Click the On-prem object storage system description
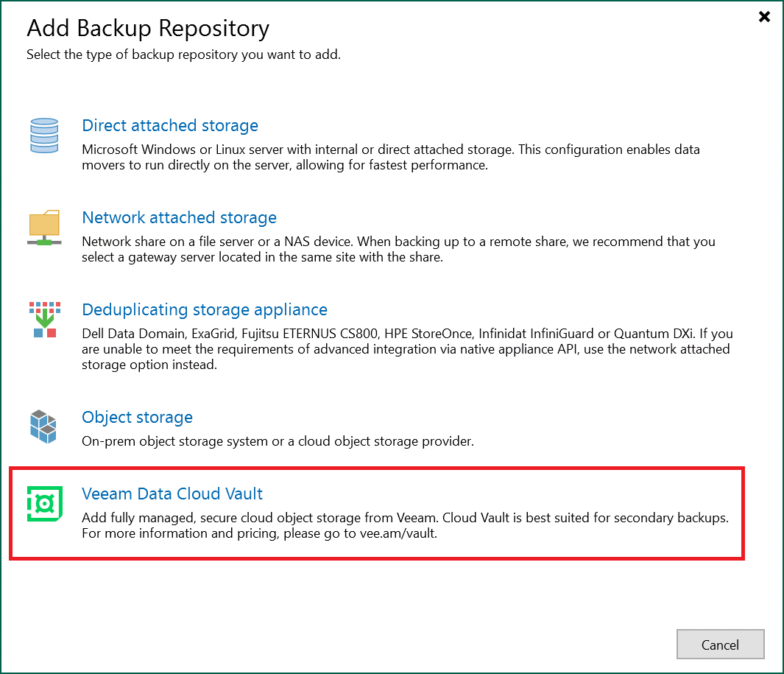The image size is (784, 674). [278, 440]
